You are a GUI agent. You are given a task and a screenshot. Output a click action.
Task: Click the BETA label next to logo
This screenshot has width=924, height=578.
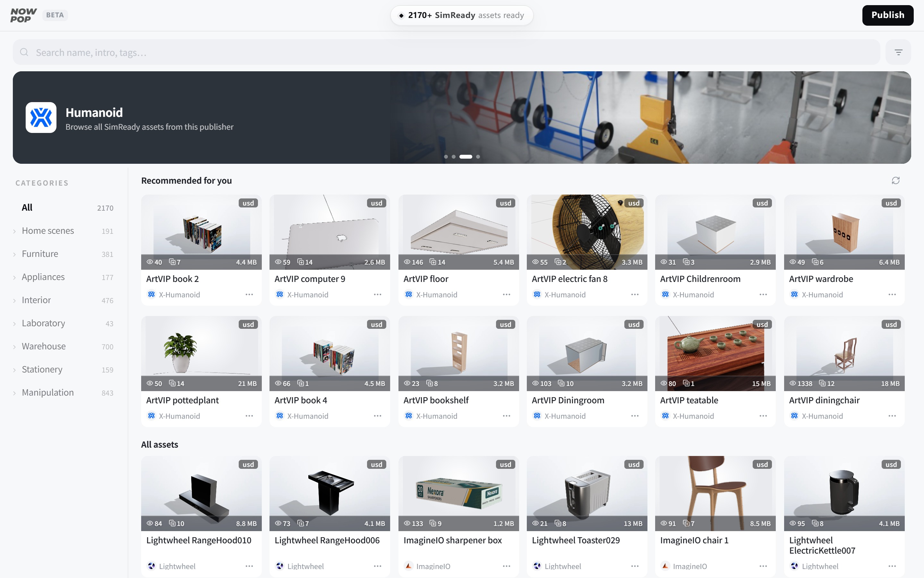(55, 15)
